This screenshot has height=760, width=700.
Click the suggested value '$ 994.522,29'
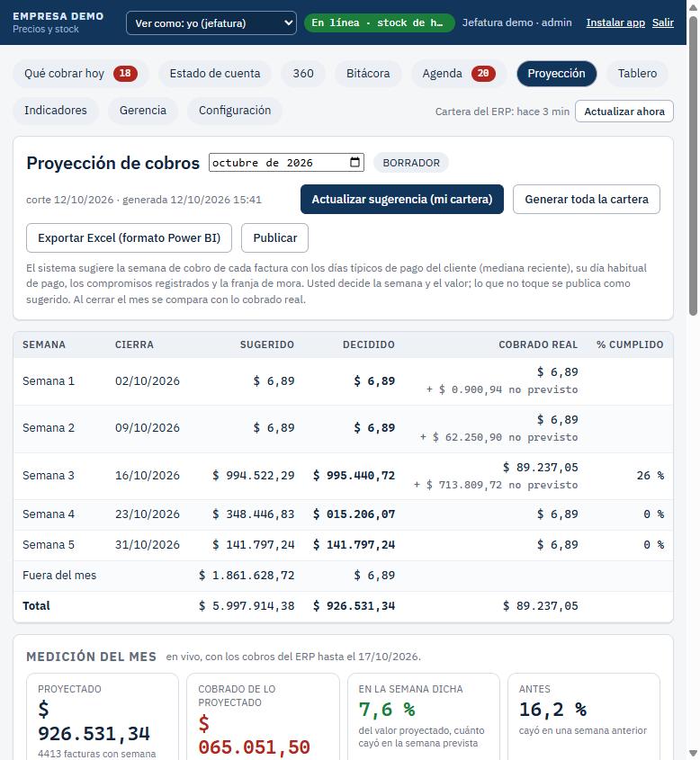pos(254,476)
